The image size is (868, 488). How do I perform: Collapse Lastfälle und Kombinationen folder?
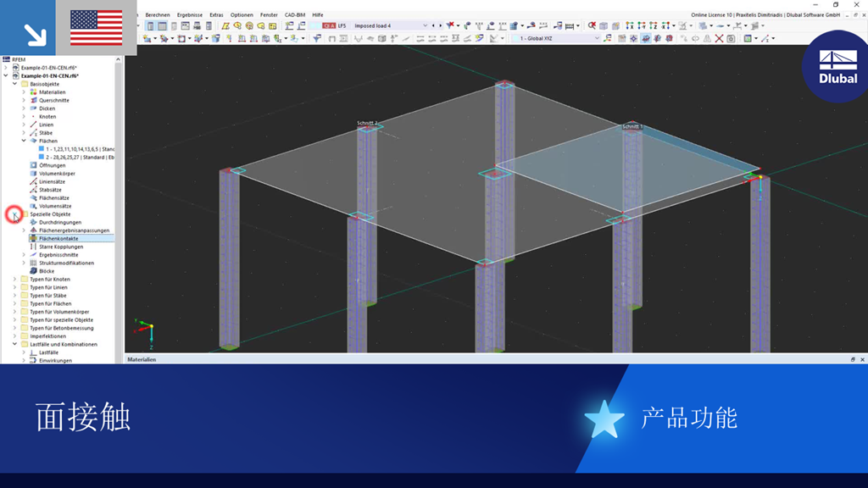point(15,344)
